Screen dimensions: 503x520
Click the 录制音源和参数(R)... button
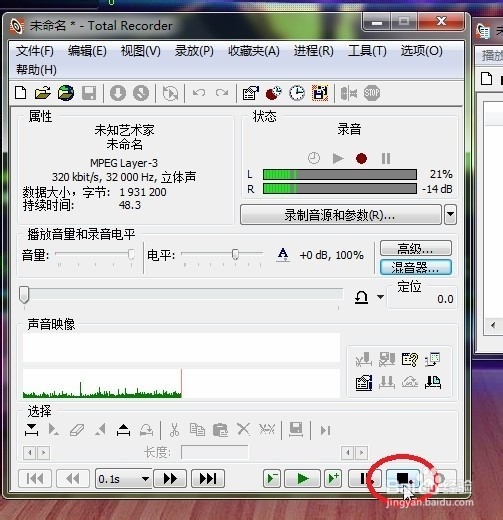click(x=341, y=215)
